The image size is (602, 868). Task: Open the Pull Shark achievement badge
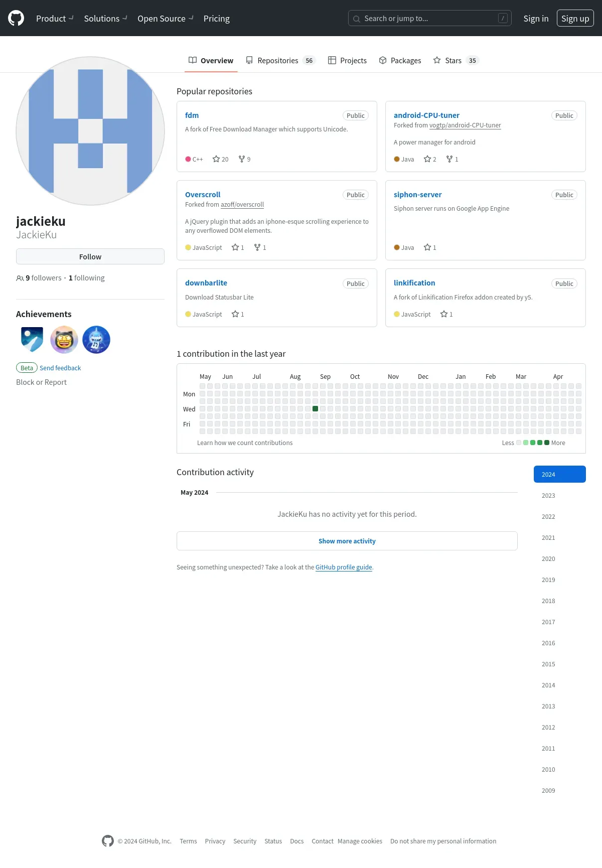[x=96, y=340]
